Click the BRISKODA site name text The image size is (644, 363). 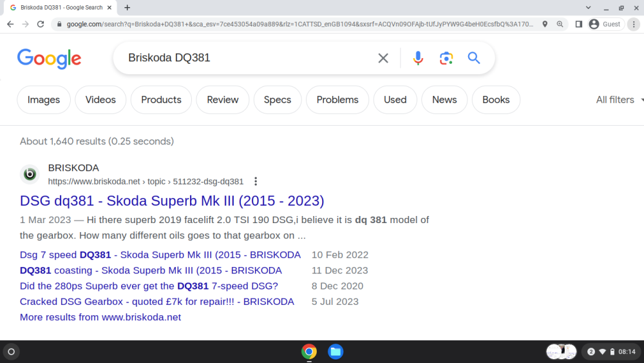(73, 168)
